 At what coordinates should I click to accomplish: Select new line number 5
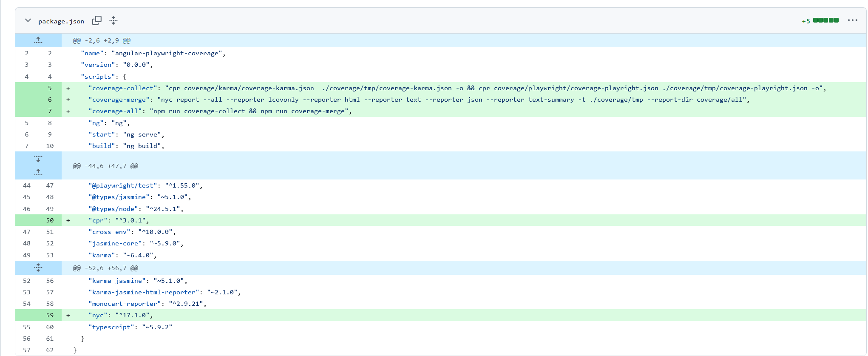click(x=50, y=88)
